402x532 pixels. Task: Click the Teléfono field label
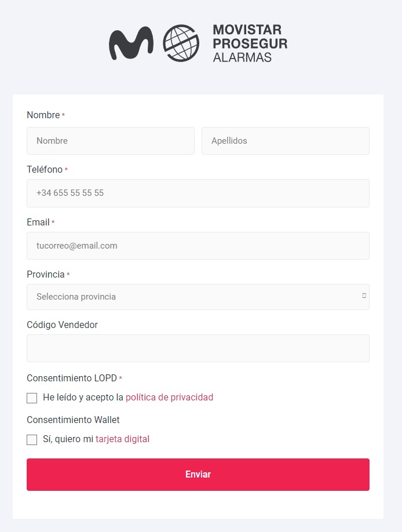(x=45, y=169)
